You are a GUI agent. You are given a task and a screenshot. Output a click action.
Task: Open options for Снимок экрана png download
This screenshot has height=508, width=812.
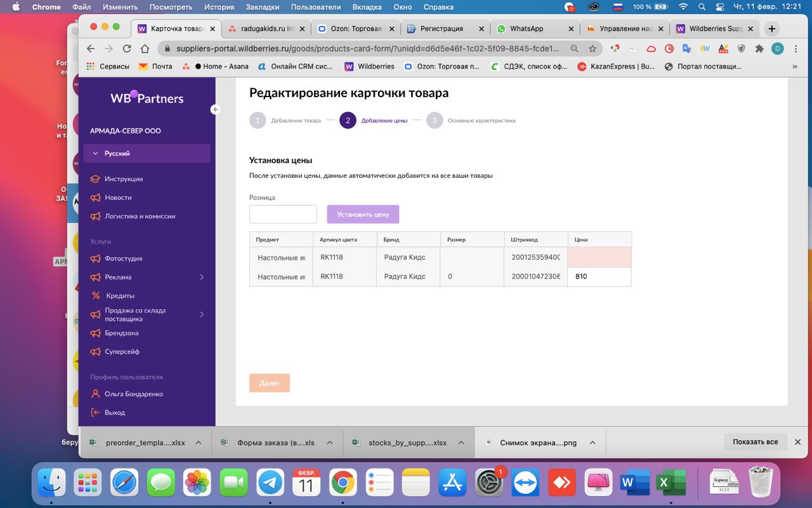pyautogui.click(x=592, y=443)
